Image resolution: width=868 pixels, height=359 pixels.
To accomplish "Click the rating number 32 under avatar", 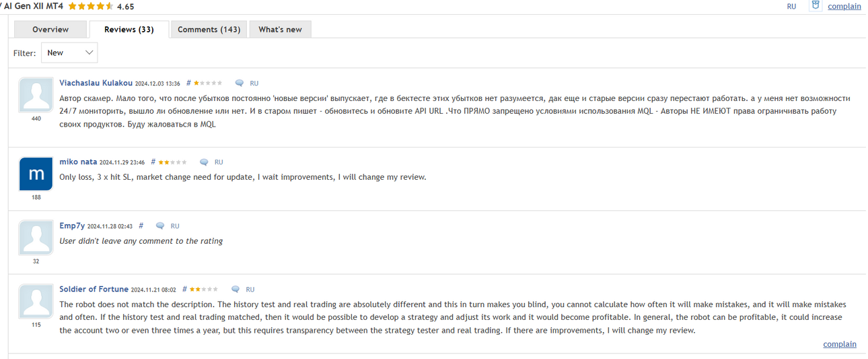I will click(x=36, y=261).
